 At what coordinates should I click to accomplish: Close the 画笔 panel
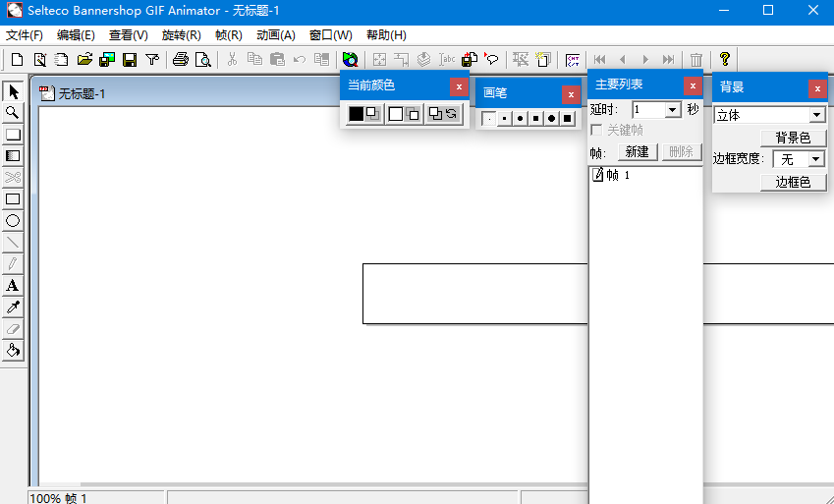(571, 94)
